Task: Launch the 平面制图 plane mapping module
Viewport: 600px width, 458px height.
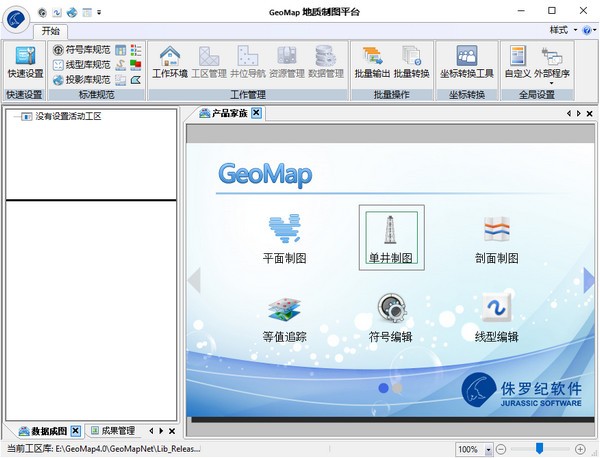Action: click(284, 239)
